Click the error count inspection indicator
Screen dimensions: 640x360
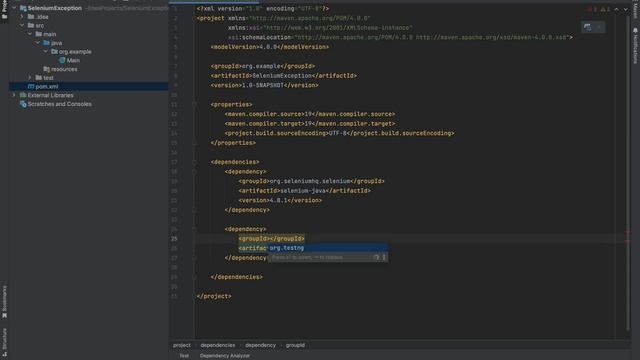point(592,9)
